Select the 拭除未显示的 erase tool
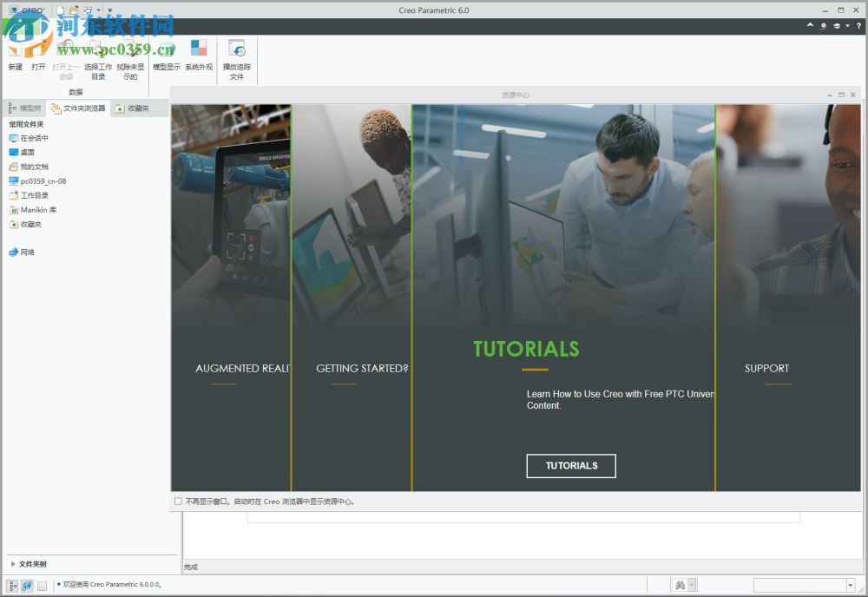868x597 pixels. tap(130, 52)
